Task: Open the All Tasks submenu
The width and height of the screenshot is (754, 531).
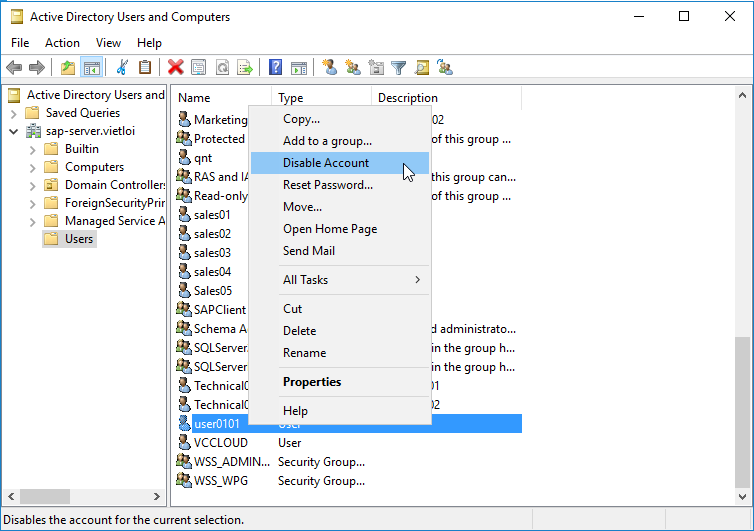Action: 339,279
